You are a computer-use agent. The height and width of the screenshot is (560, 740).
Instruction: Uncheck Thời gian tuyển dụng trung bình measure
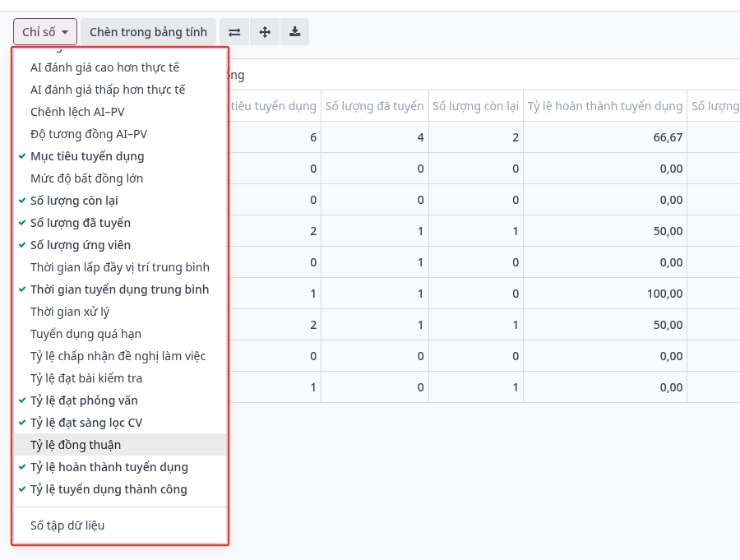tap(120, 289)
